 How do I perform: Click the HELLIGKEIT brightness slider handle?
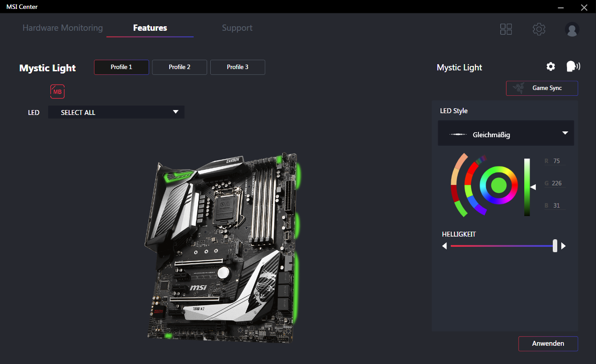point(555,246)
